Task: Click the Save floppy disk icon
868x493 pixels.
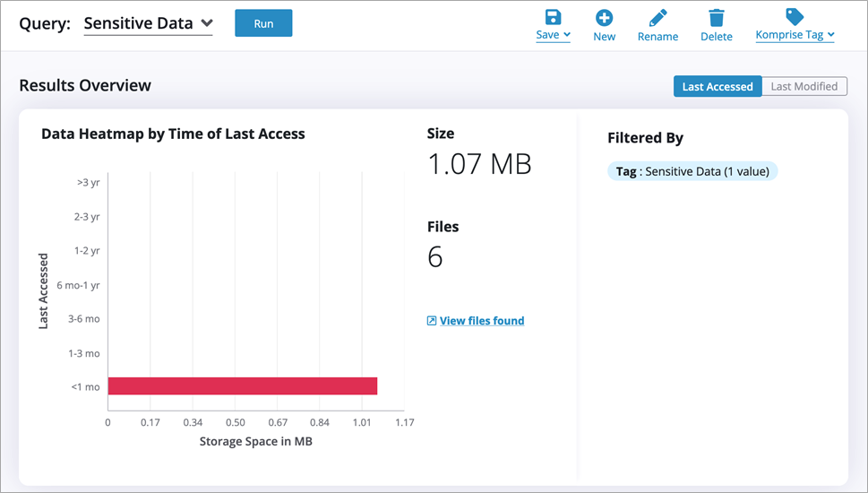Action: click(553, 17)
